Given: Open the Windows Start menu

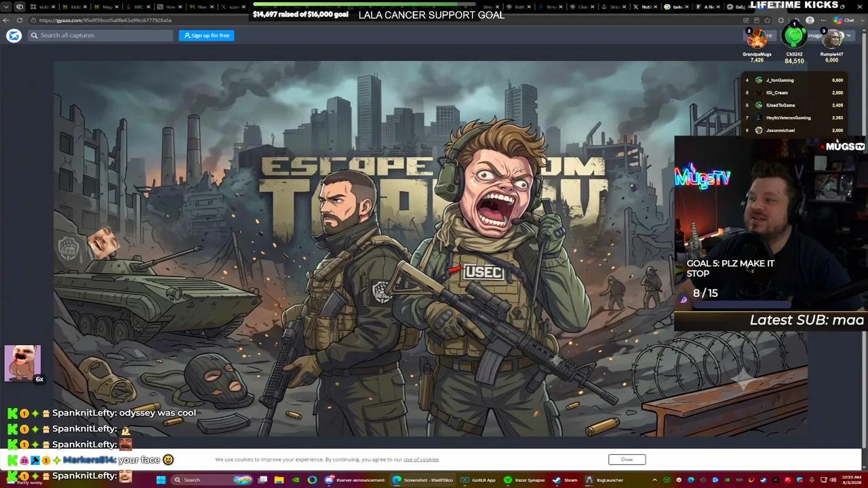Looking at the screenshot, I should [161, 480].
